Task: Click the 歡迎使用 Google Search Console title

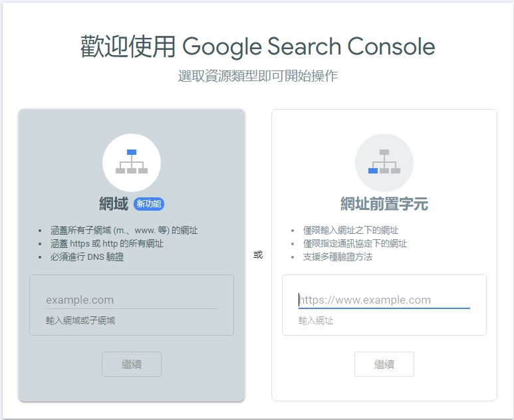Action: click(x=257, y=47)
